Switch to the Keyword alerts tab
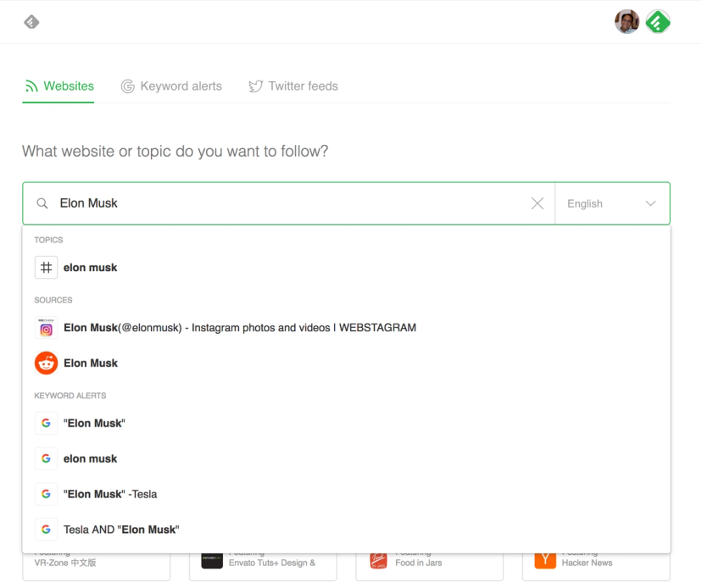This screenshot has height=588, width=702. click(x=171, y=86)
